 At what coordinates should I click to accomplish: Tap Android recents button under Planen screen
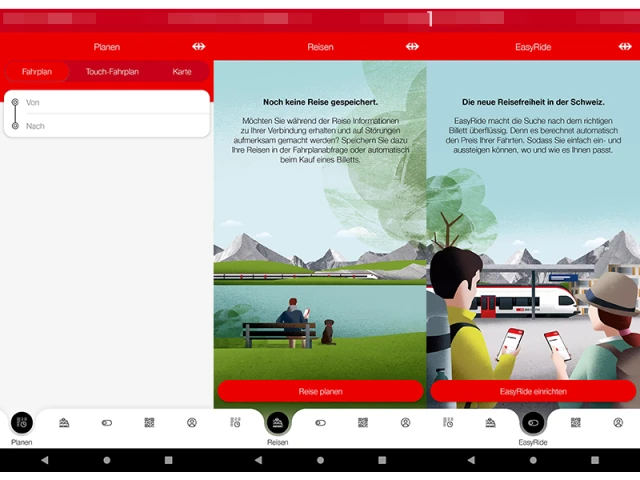click(169, 460)
